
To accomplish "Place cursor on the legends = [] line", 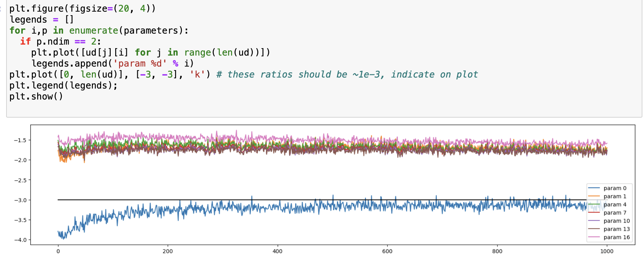I will pyautogui.click(x=41, y=19).
